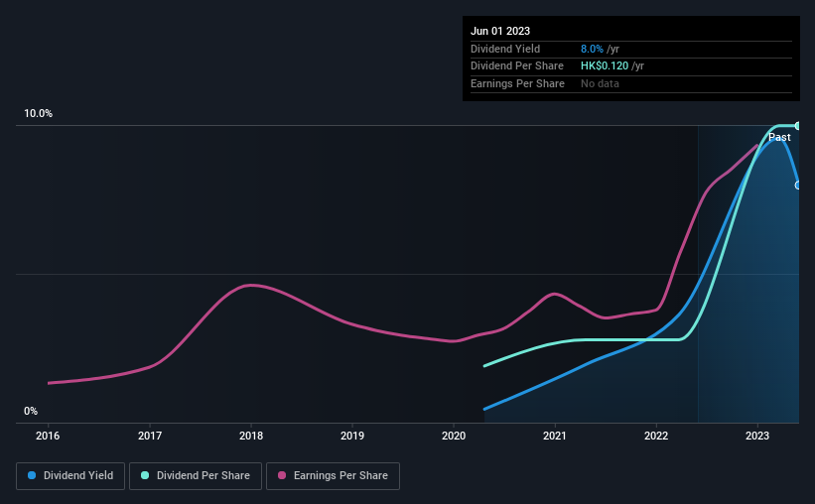Viewport: 815px width, 504px height.
Task: Click the teal endpoint marker at chart top
Action: 797,125
